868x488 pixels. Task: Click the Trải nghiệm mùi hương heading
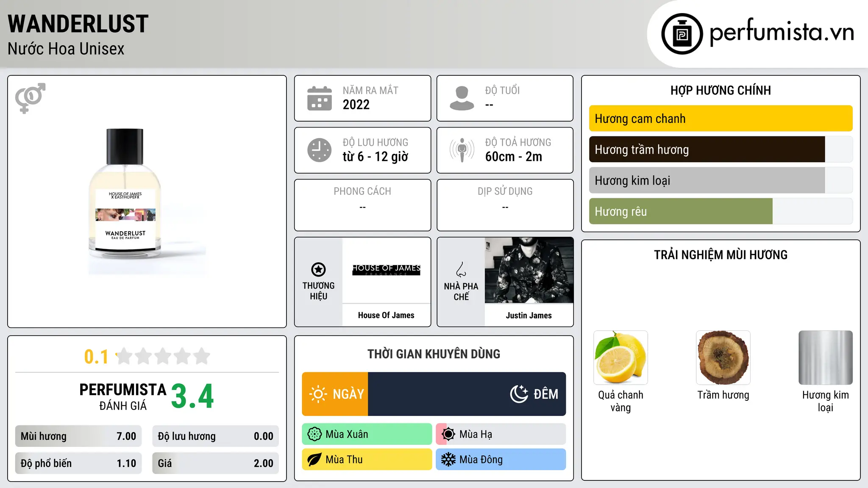[721, 255]
